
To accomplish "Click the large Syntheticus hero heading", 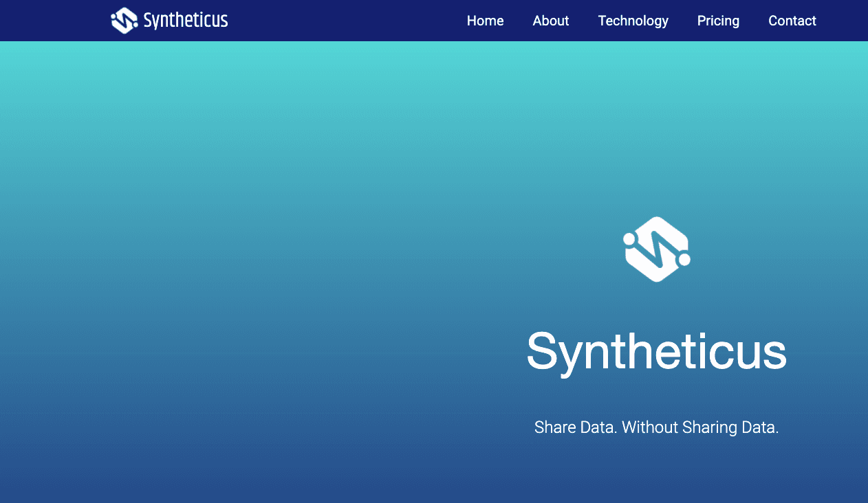I will coord(656,351).
